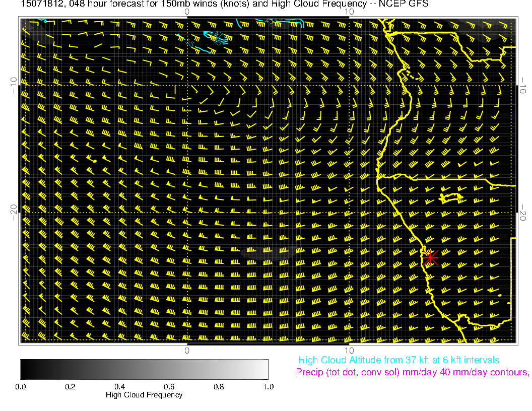Click the '1.0' colorbar tick label
Viewport: 532px width, 411px height.
coord(269,387)
